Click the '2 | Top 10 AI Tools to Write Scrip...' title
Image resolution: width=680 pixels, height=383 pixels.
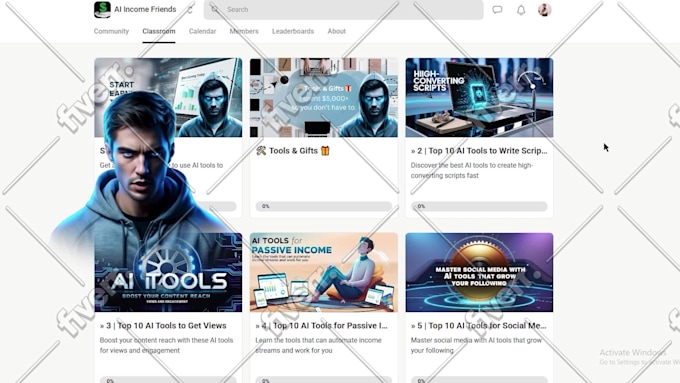coord(479,151)
